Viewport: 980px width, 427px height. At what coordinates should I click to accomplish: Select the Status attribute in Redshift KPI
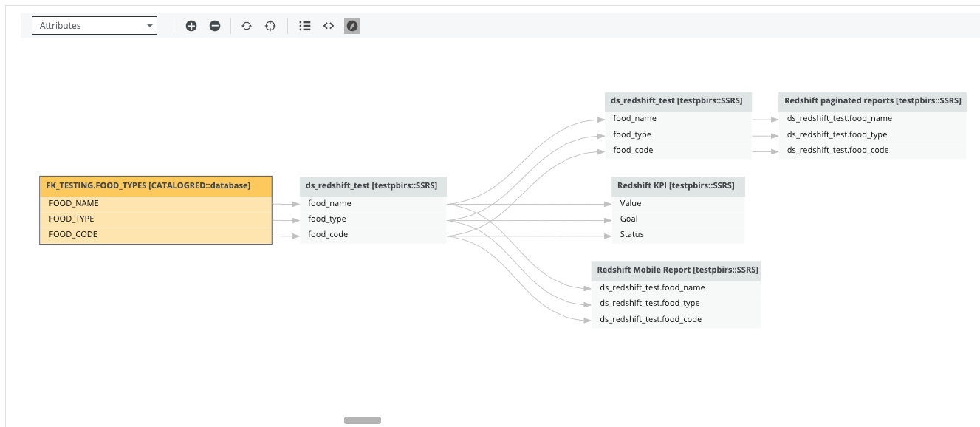point(632,234)
